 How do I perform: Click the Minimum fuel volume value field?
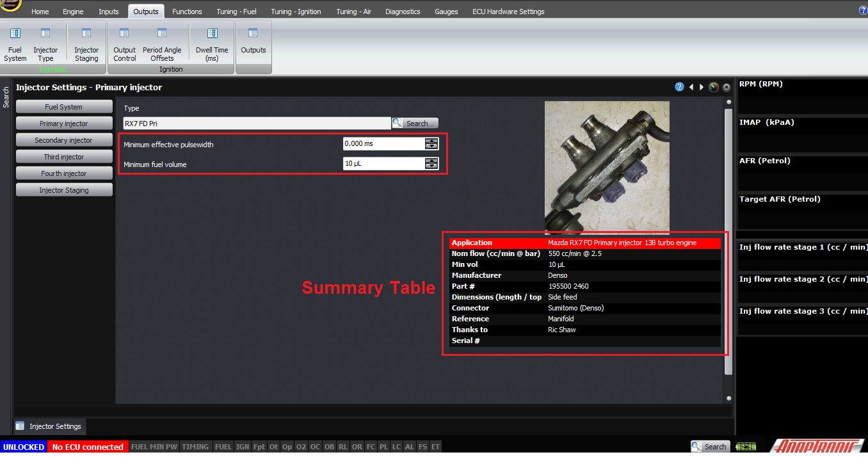pyautogui.click(x=383, y=164)
